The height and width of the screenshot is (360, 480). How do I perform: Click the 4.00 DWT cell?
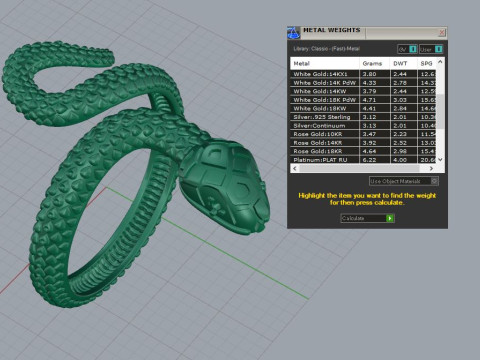click(404, 160)
